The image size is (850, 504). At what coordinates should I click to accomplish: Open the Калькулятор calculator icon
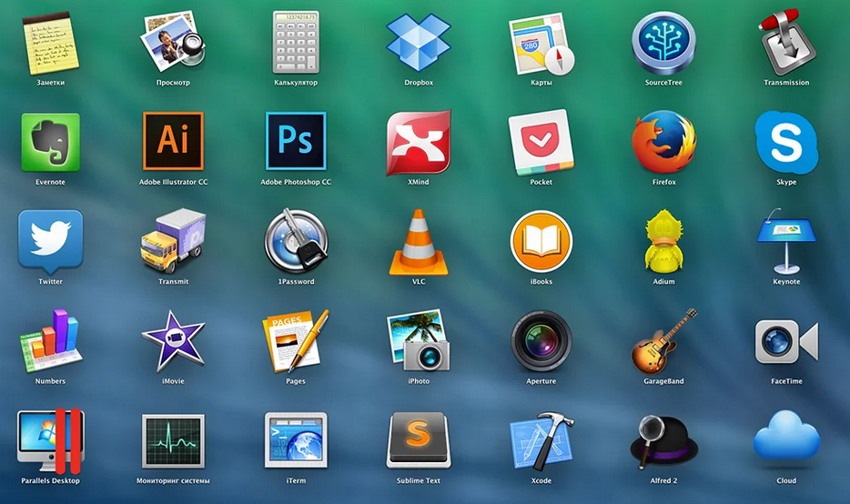coord(296,42)
